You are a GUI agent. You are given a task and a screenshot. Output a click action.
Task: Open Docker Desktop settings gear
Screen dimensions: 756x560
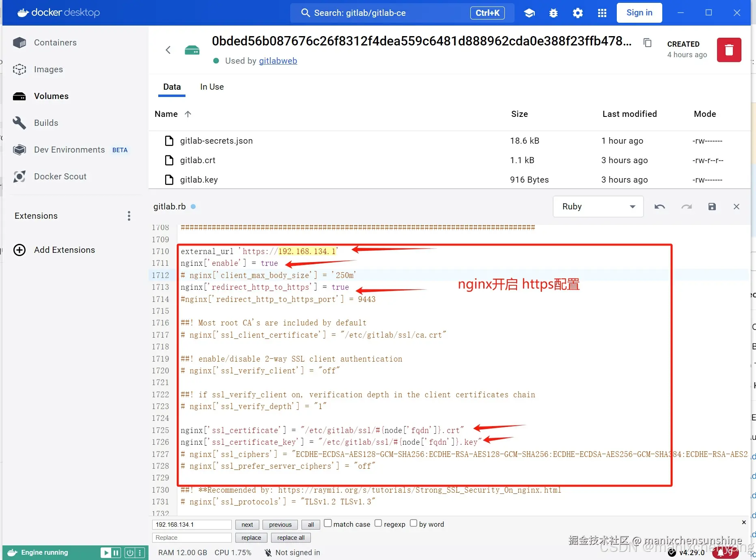pos(578,13)
